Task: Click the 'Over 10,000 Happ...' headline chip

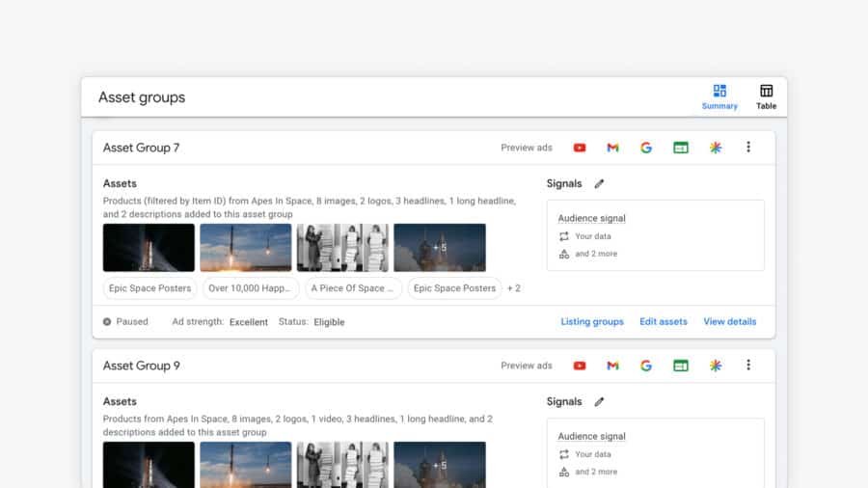Action: tap(251, 288)
